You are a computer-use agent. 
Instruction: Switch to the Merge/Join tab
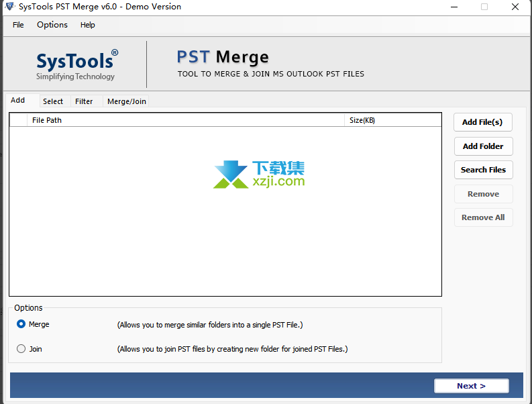click(x=127, y=101)
